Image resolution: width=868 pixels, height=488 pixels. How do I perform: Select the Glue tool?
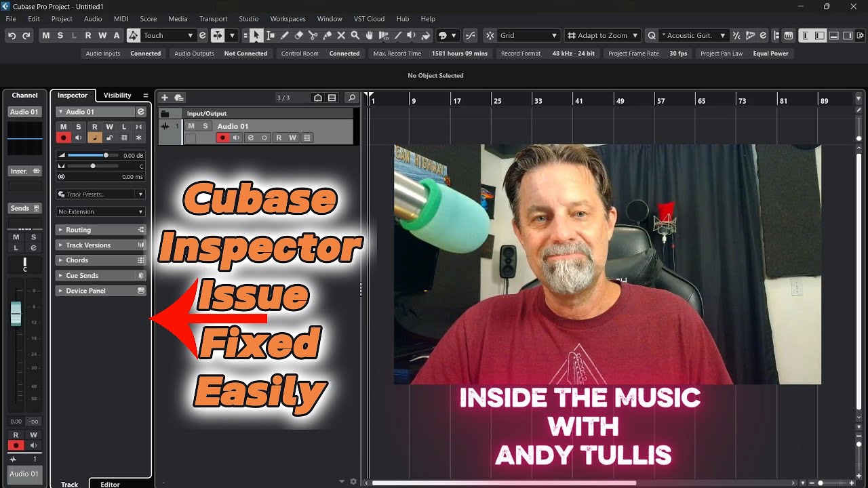(x=327, y=35)
